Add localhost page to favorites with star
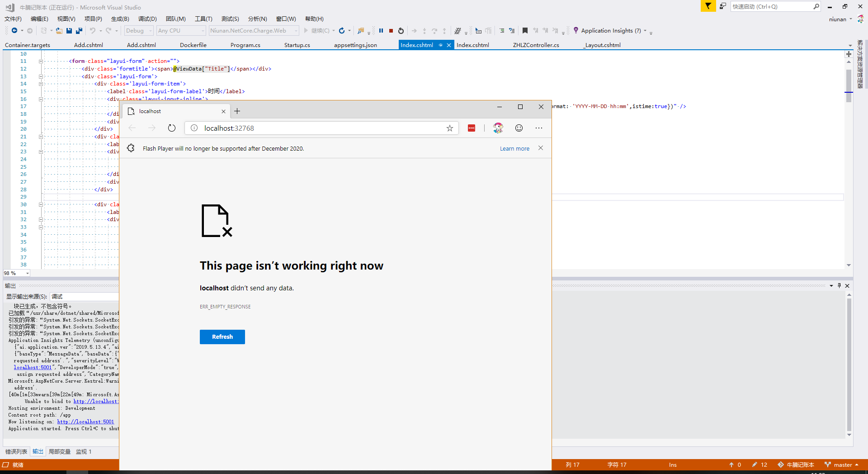The height and width of the screenshot is (474, 868). (450, 128)
